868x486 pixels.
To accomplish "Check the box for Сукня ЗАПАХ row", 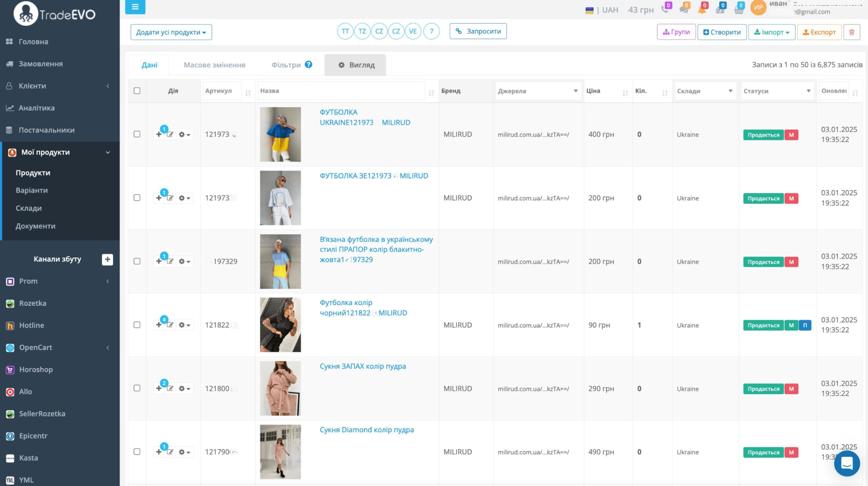I will 137,388.
